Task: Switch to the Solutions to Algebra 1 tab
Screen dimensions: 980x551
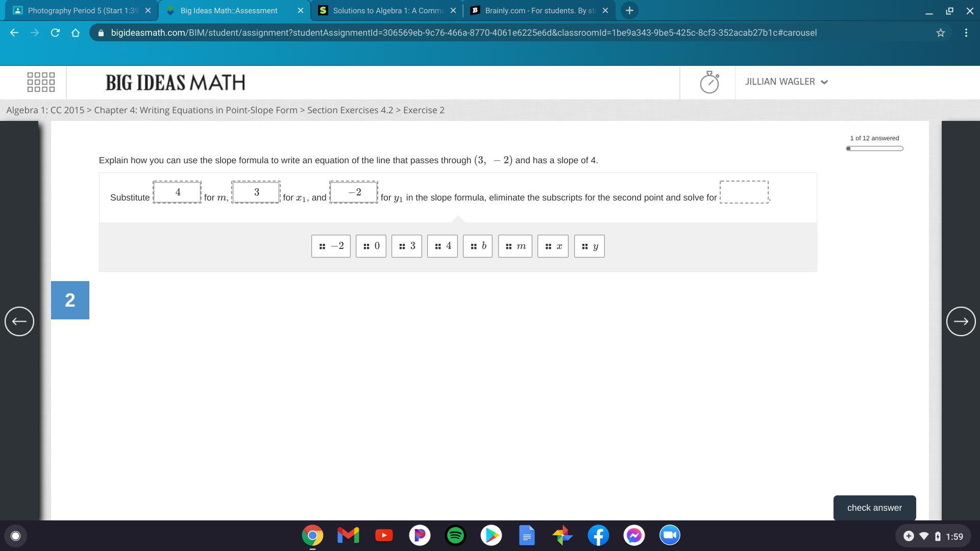Action: point(387,10)
